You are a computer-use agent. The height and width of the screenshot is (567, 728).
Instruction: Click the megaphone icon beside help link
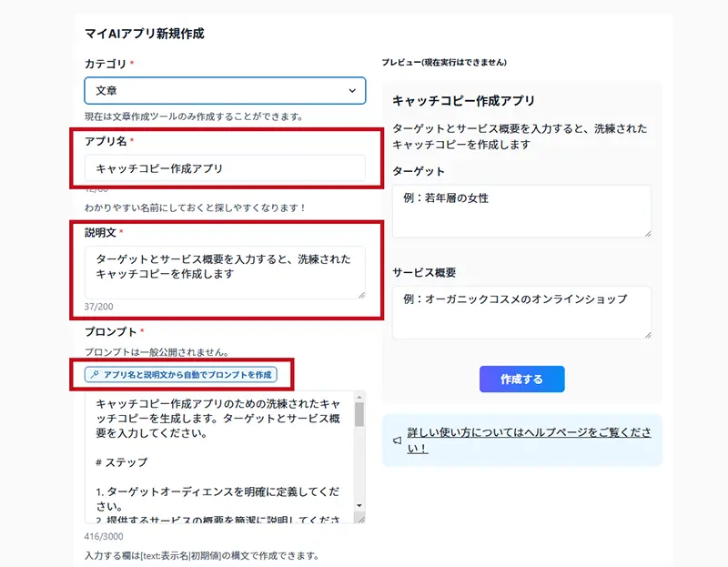click(x=397, y=440)
